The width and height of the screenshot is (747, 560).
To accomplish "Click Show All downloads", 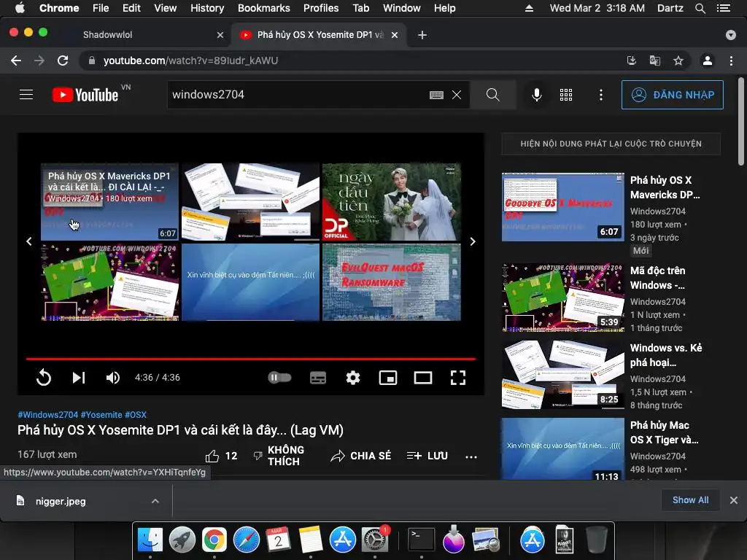I will coord(690,500).
